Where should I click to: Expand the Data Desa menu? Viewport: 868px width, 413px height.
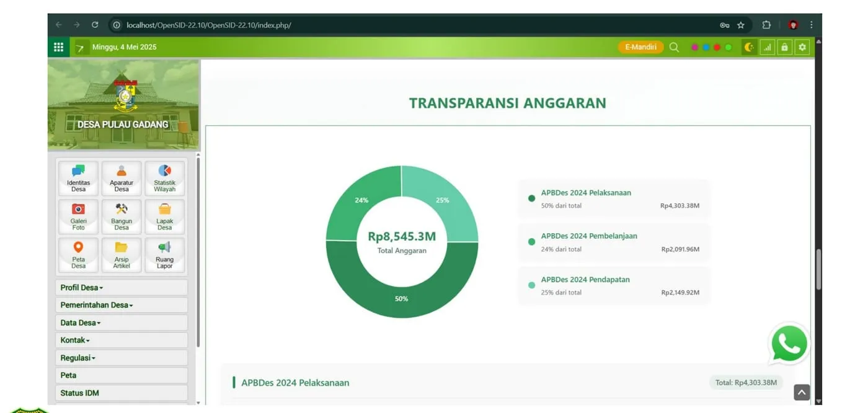(122, 322)
